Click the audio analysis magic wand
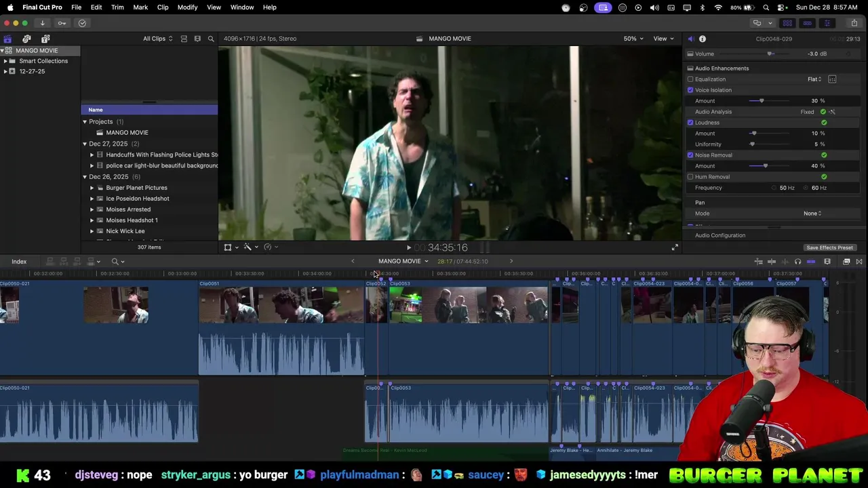The height and width of the screenshot is (488, 868). click(x=832, y=112)
